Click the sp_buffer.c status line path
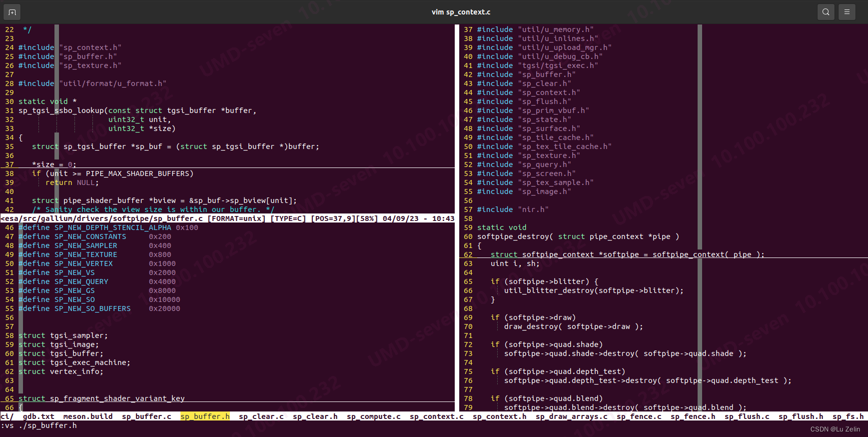 [102, 218]
